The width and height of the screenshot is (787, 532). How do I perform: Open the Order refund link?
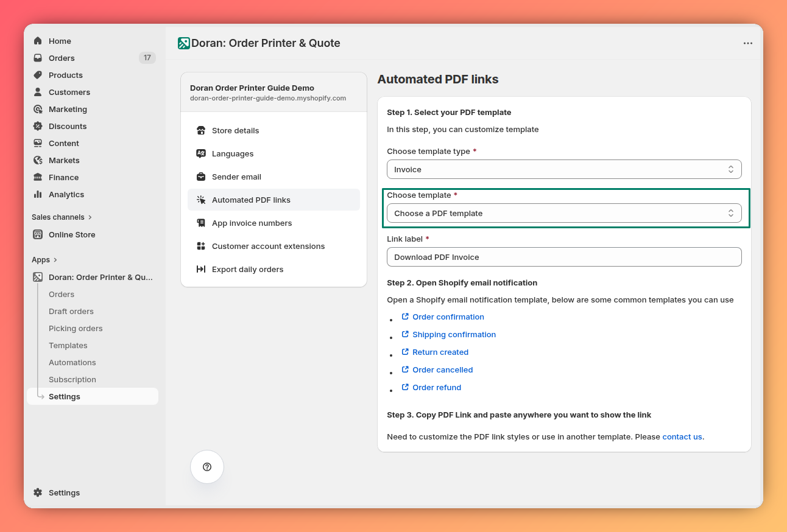(x=437, y=387)
